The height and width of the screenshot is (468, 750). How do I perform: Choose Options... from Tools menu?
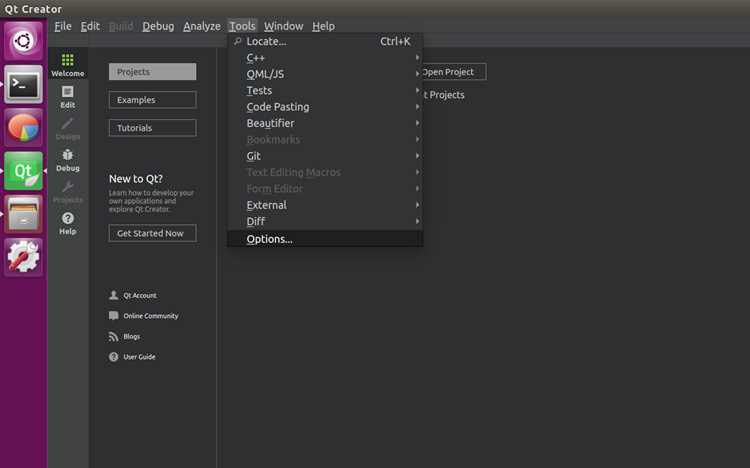(x=325, y=239)
